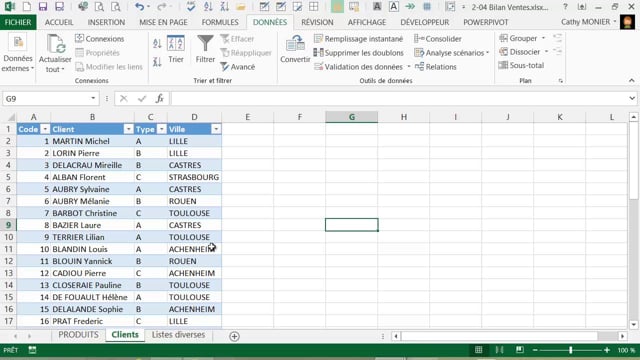Click the 100 % zoom level
This screenshot has width=640, height=360.
click(626, 350)
